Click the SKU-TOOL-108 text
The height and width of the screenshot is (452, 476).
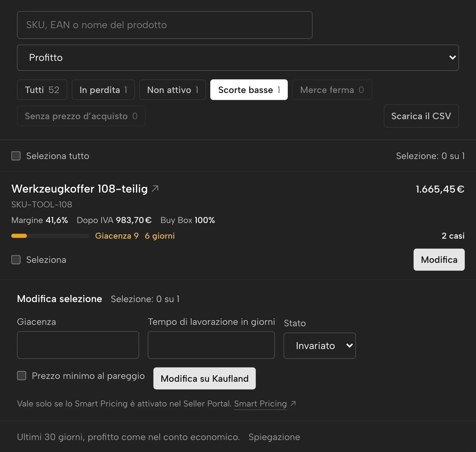coord(42,205)
